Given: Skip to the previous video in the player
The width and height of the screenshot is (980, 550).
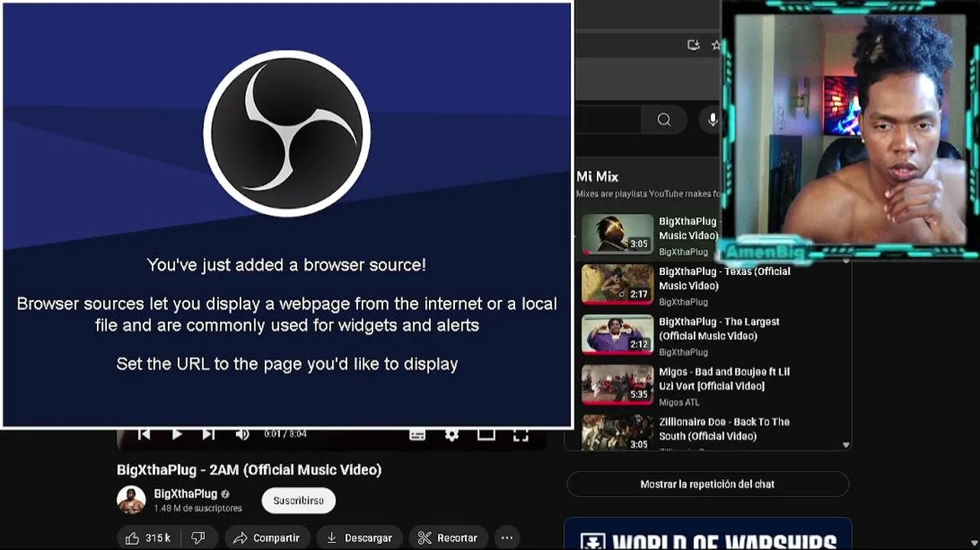Looking at the screenshot, I should click(143, 434).
